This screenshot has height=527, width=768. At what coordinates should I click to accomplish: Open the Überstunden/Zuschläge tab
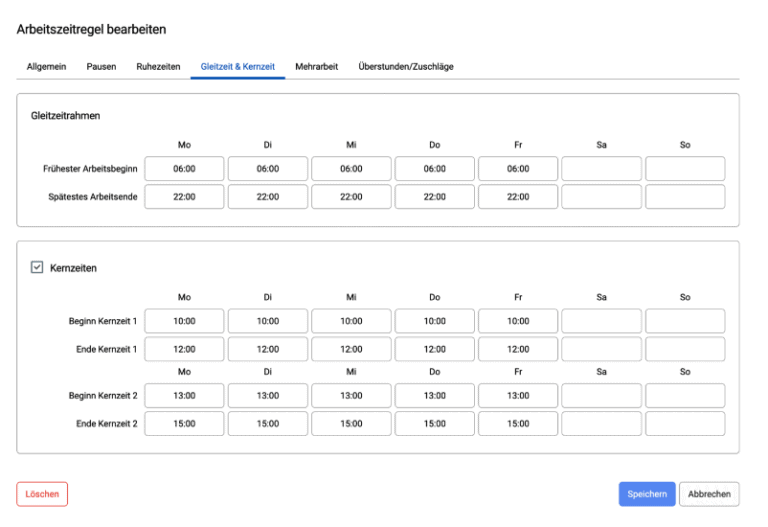tap(406, 67)
